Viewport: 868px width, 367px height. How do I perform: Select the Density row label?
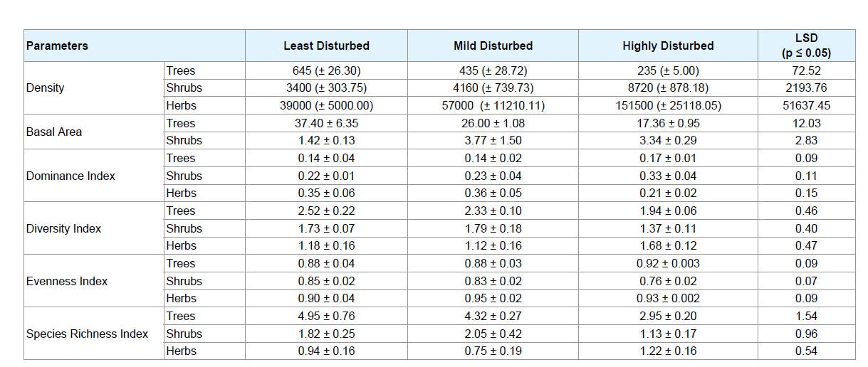[x=45, y=88]
